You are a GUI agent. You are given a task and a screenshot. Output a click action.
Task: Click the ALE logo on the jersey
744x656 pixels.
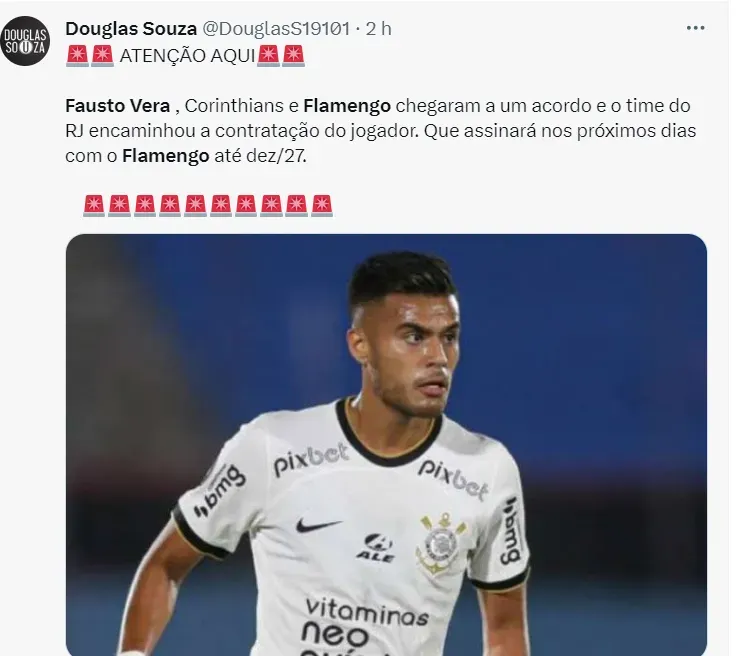pos(374,548)
